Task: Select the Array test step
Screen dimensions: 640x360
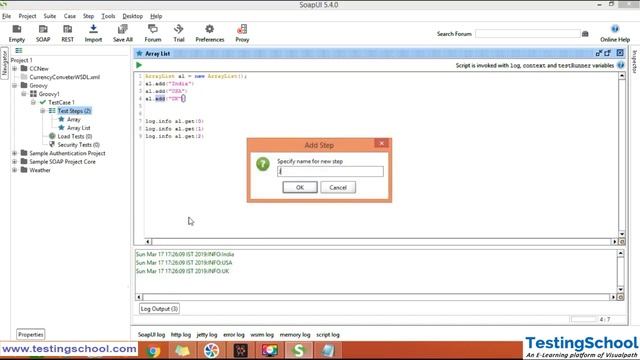Action: coord(73,119)
